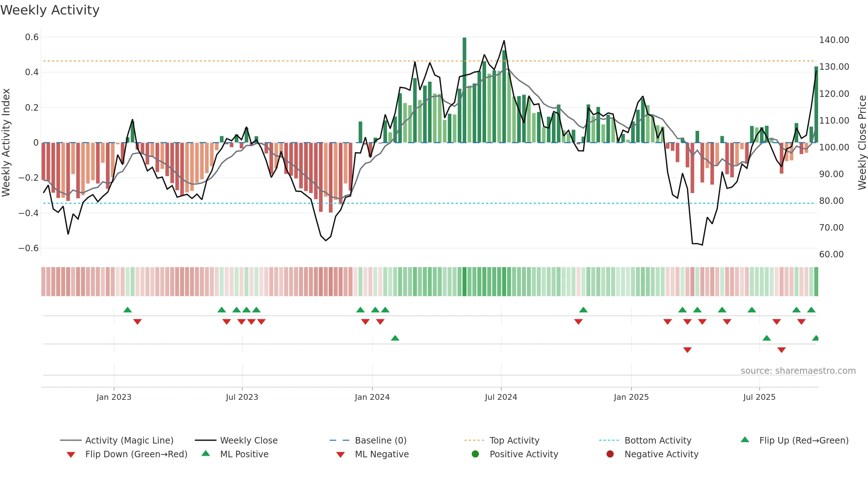Click the 130.00 price axis label
The width and height of the screenshot is (868, 488).
coord(834,67)
